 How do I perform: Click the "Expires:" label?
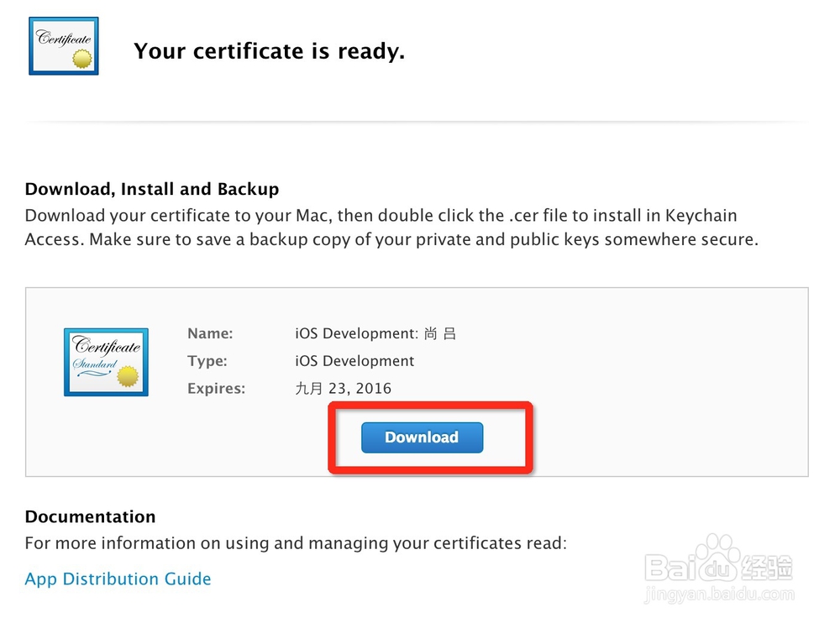click(x=217, y=388)
